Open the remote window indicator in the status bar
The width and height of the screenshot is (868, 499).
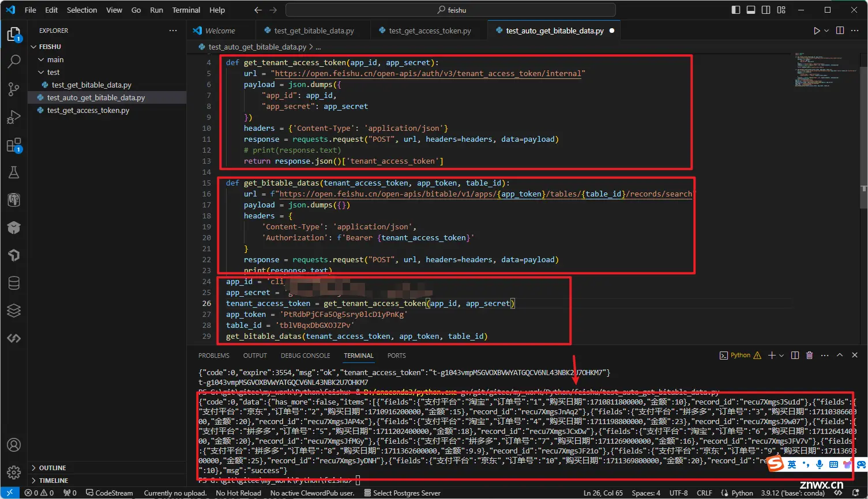[10, 493]
